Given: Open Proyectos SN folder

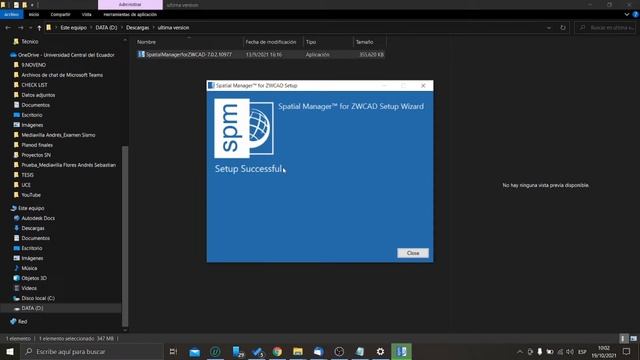Looking at the screenshot, I should [36, 155].
